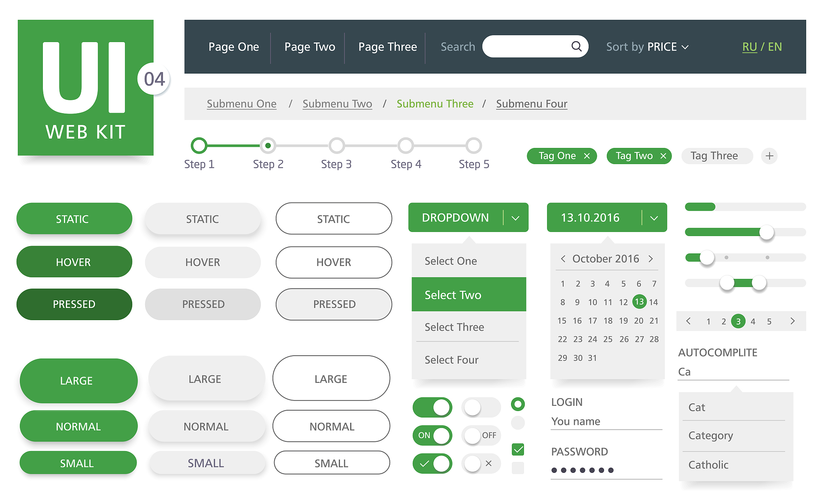
Task: Click the pagination next arrow
Action: pos(792,321)
